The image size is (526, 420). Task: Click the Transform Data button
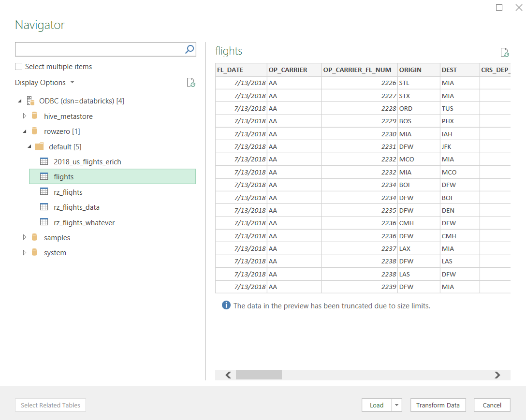(438, 405)
